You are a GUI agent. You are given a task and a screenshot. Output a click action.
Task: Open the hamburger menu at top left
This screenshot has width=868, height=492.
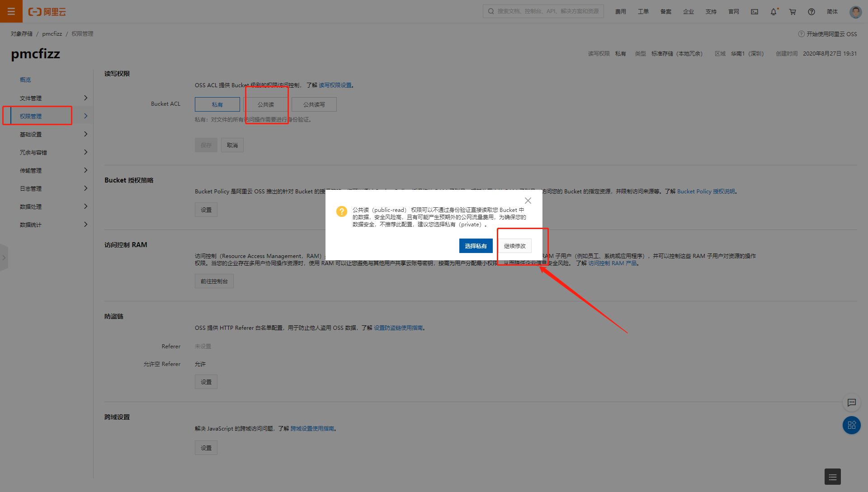pyautogui.click(x=11, y=11)
